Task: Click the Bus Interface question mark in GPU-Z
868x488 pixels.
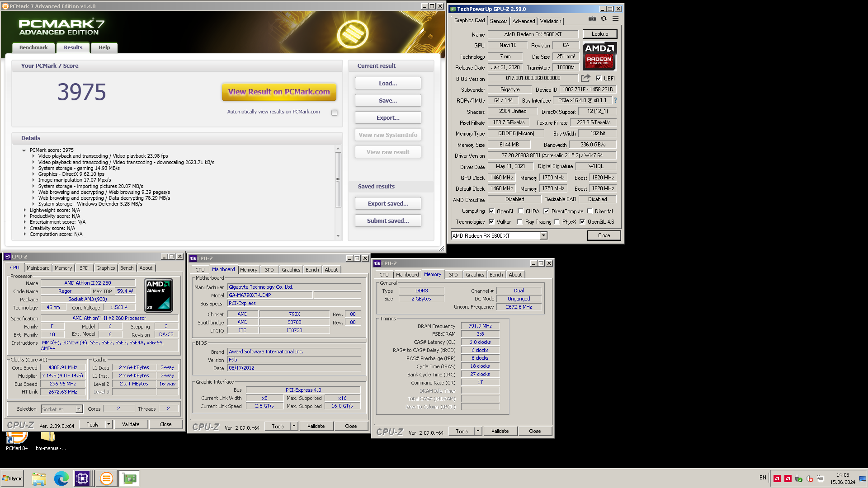Action: tap(615, 100)
